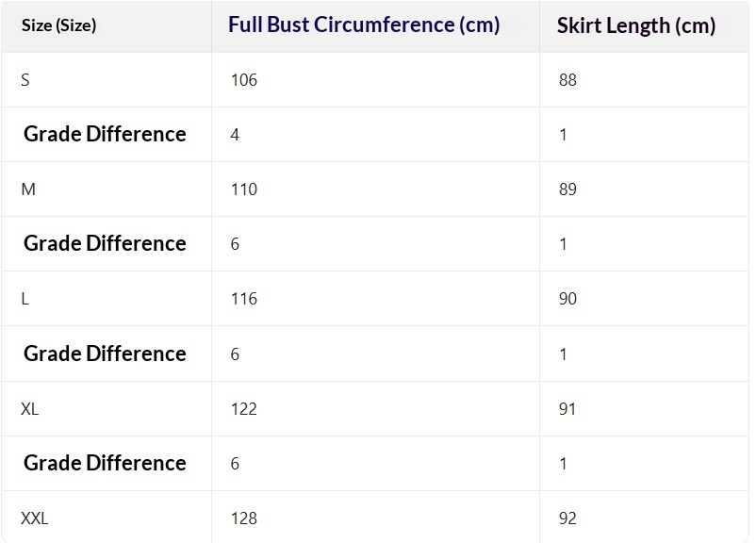Select the Grade Difference label below S row

(x=105, y=134)
